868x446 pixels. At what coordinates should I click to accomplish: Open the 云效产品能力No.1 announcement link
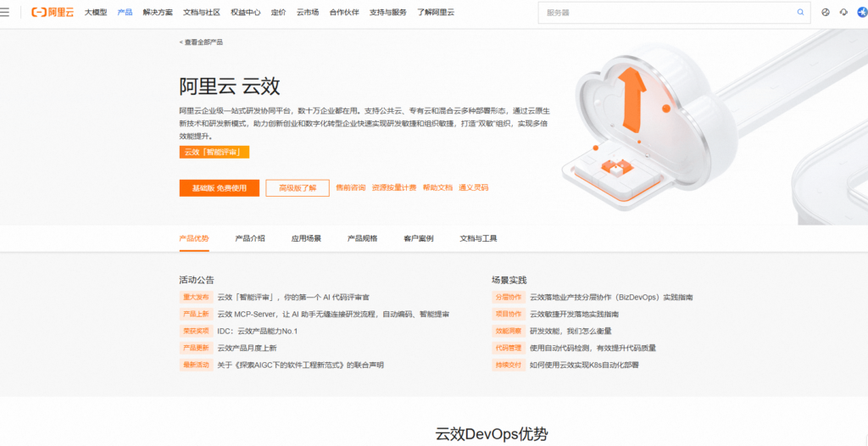[258, 331]
